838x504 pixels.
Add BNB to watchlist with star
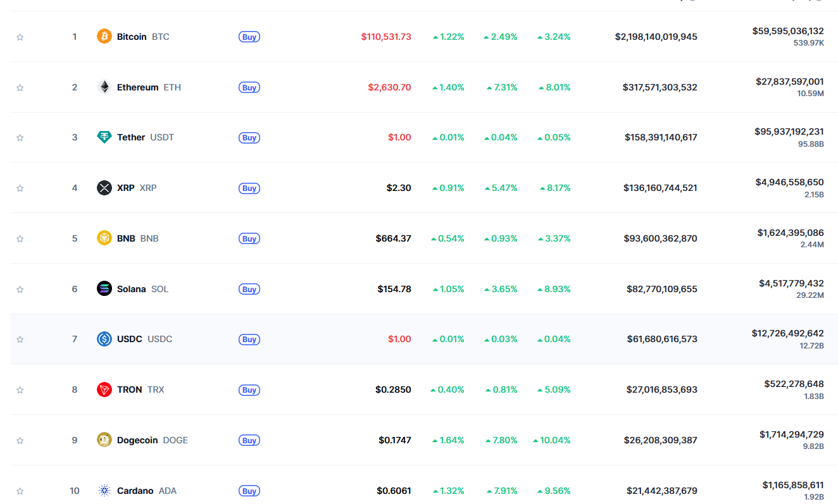point(20,238)
